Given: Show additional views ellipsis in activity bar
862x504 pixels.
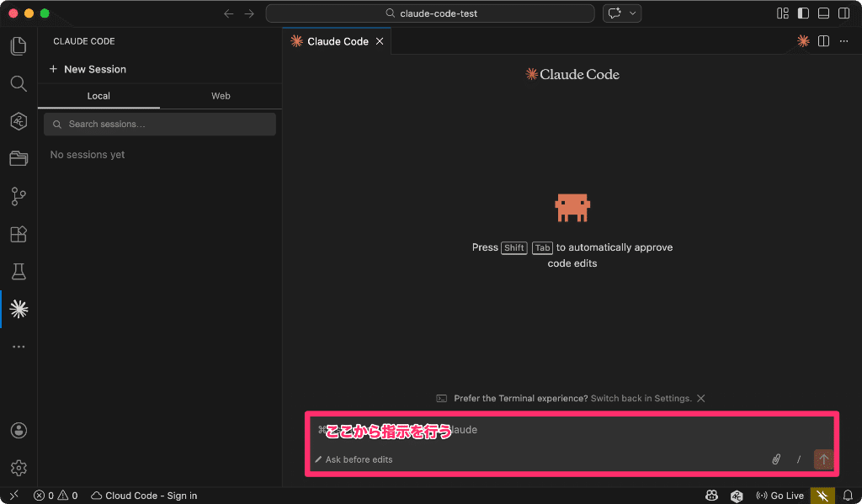Looking at the screenshot, I should click(19, 347).
